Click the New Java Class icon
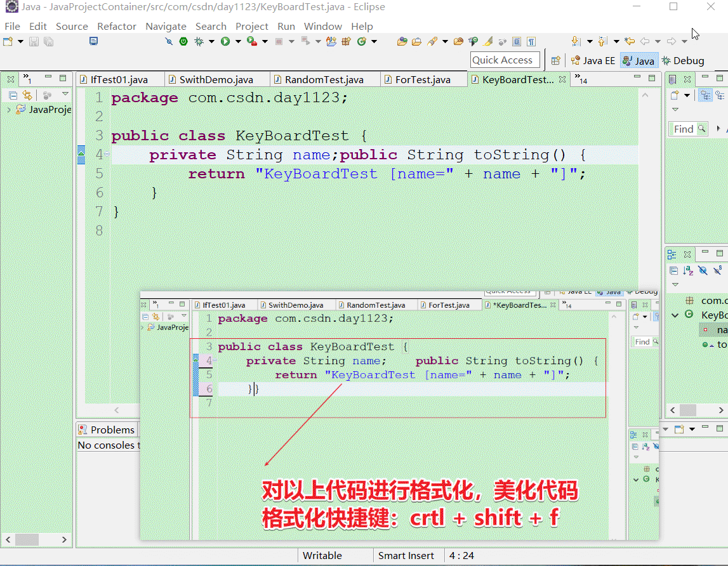The height and width of the screenshot is (566, 728). click(362, 41)
